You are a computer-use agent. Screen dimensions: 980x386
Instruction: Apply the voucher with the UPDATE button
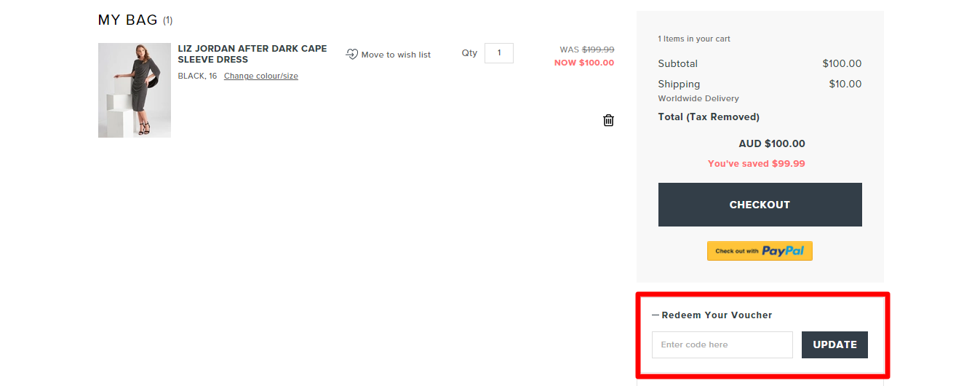click(834, 344)
